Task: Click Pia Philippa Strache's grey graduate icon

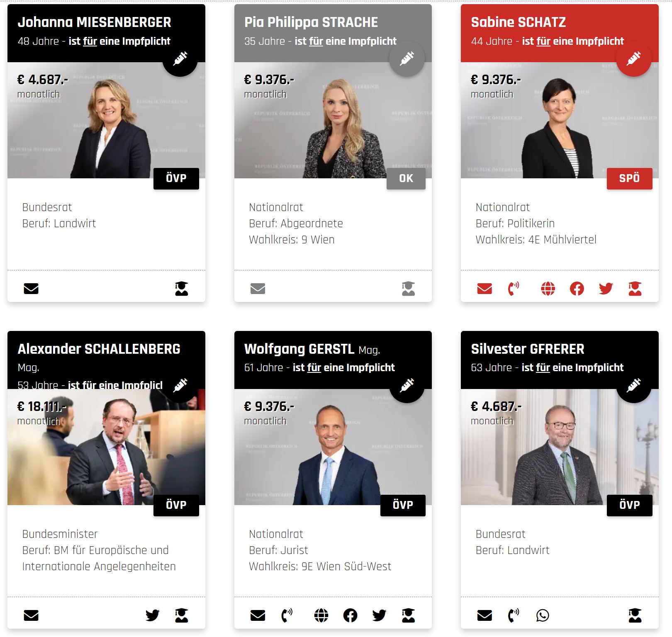Action: pos(408,288)
